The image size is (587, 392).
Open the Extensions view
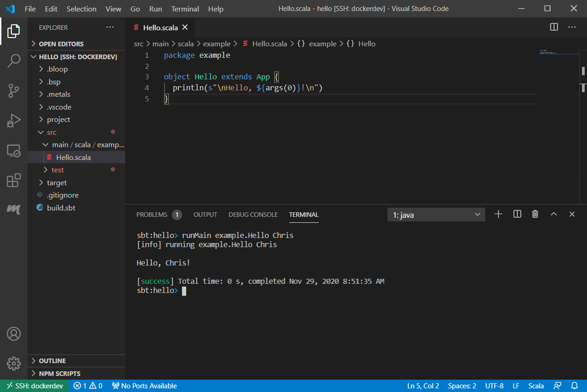14,180
